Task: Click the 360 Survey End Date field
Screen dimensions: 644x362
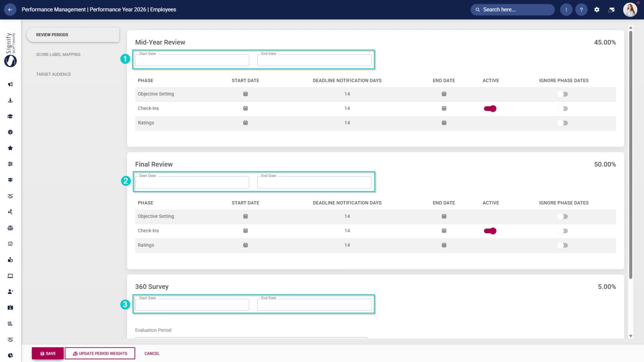Action: click(314, 304)
